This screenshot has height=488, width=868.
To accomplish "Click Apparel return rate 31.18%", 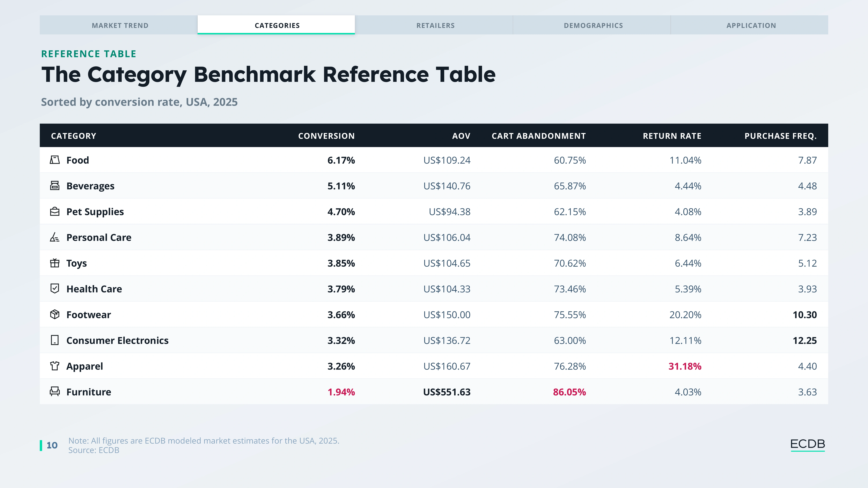I will (685, 366).
